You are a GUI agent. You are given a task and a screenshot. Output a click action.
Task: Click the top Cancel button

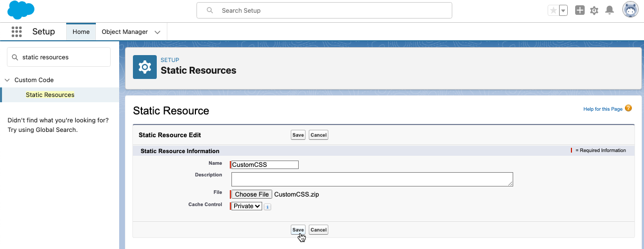(318, 135)
